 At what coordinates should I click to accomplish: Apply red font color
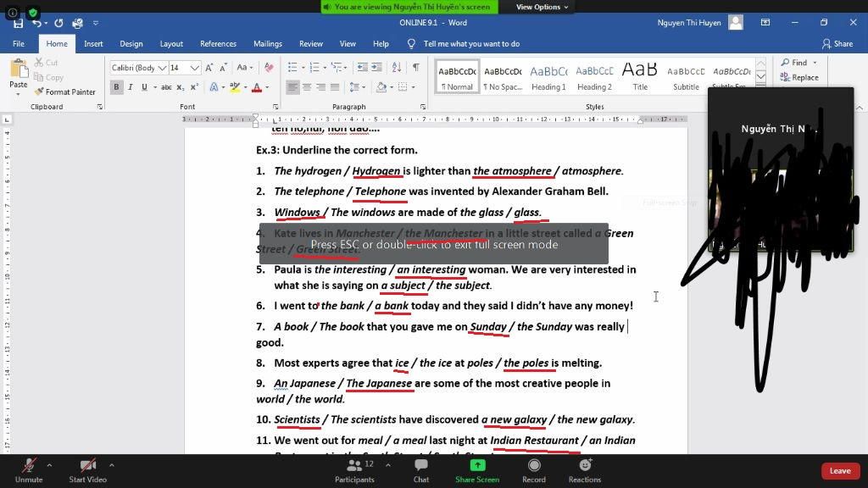point(256,87)
